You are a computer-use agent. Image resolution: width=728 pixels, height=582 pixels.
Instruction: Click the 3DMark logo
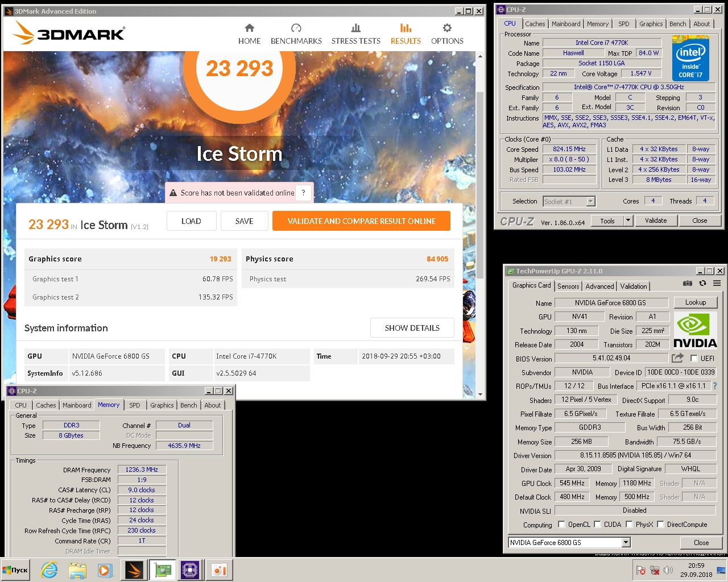pos(69,33)
